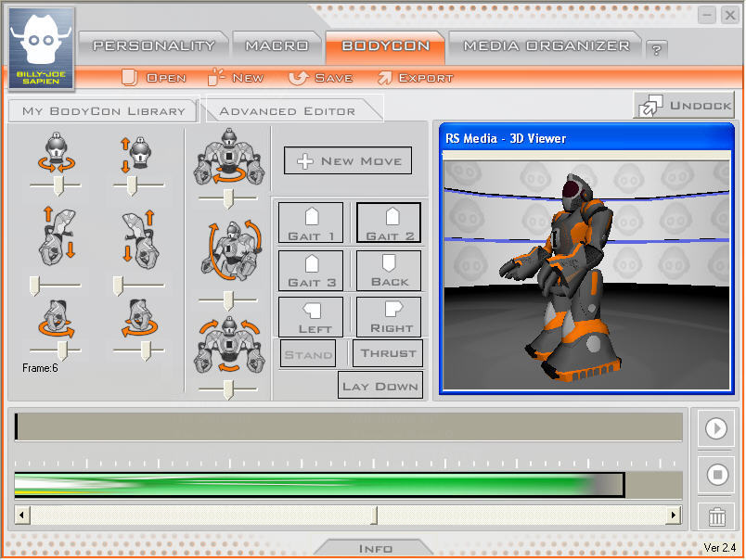The width and height of the screenshot is (746, 560).
Task: Click the Ver 2.4 version text
Action: 720,547
